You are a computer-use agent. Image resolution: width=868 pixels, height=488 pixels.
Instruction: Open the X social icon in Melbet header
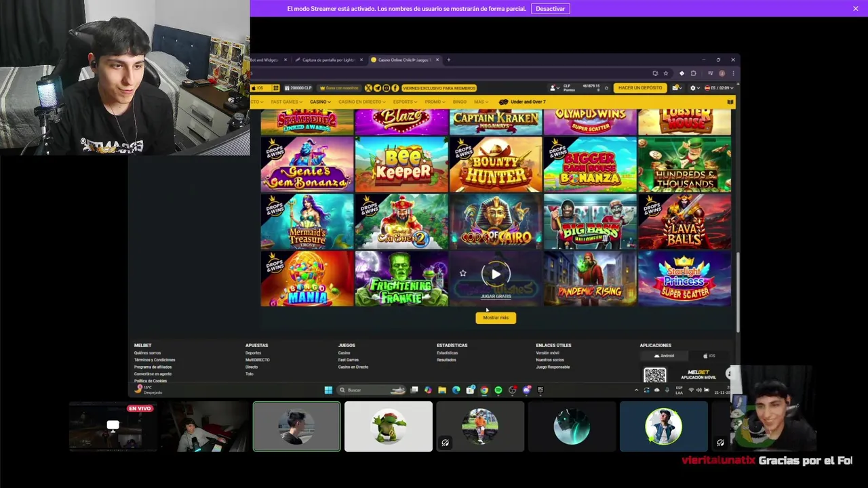[x=368, y=88]
